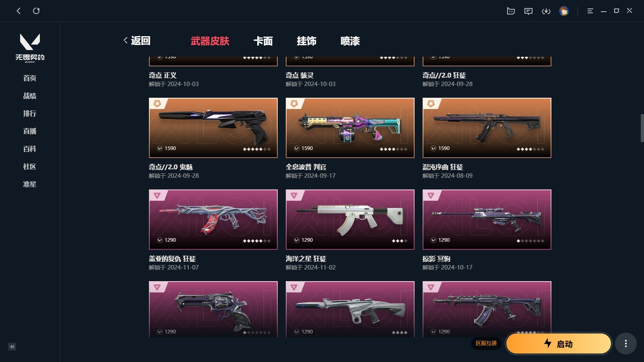Click the 区服互通 badge
The width and height of the screenshot is (644, 362).
[486, 343]
